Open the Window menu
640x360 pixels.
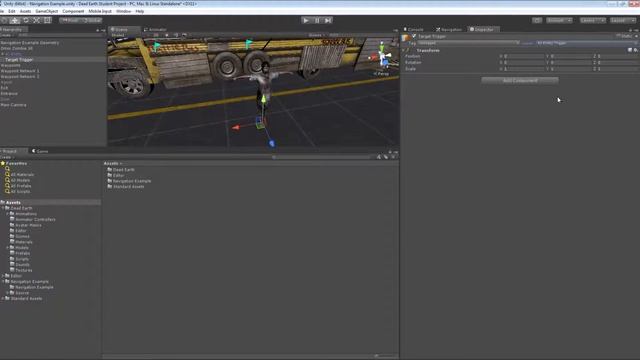(x=124, y=11)
